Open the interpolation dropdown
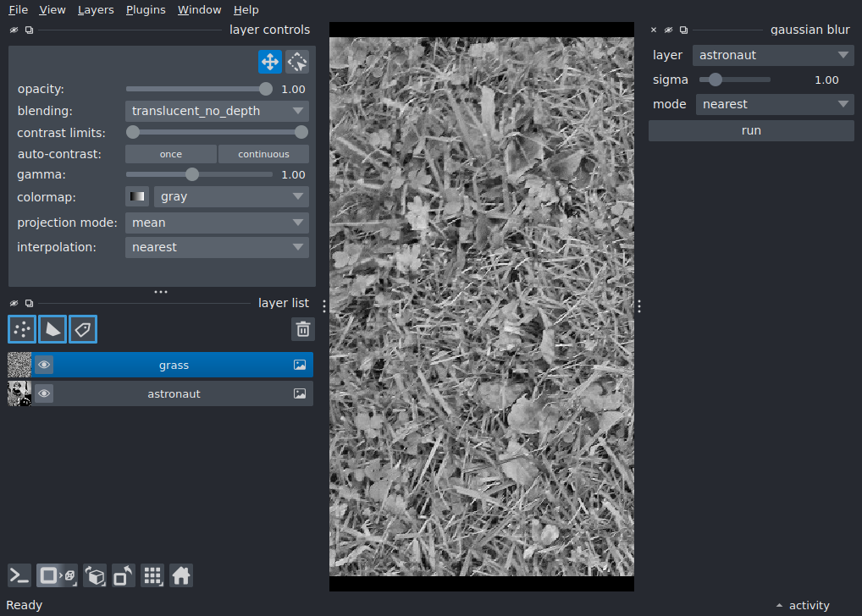This screenshot has height=616, width=862. click(217, 247)
